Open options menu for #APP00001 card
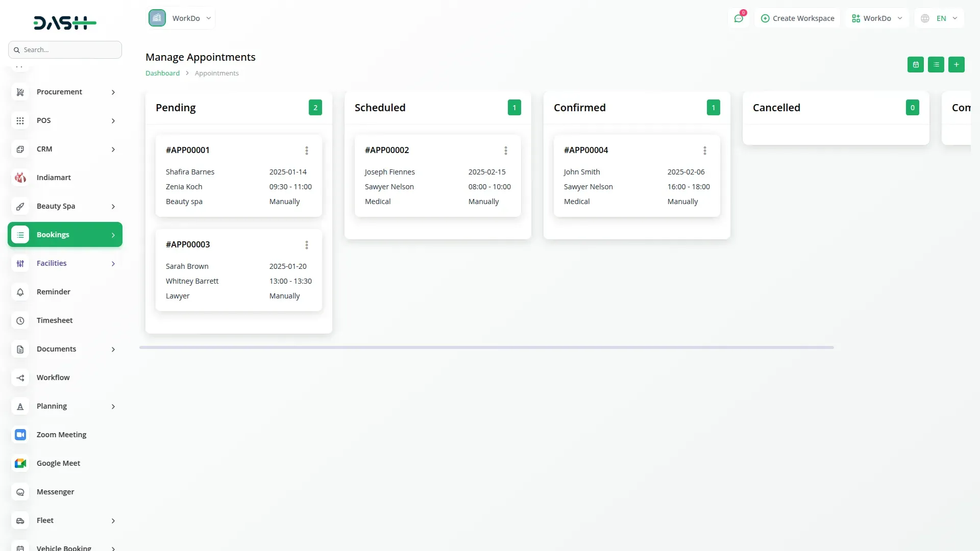The image size is (980, 551). pos(307,151)
